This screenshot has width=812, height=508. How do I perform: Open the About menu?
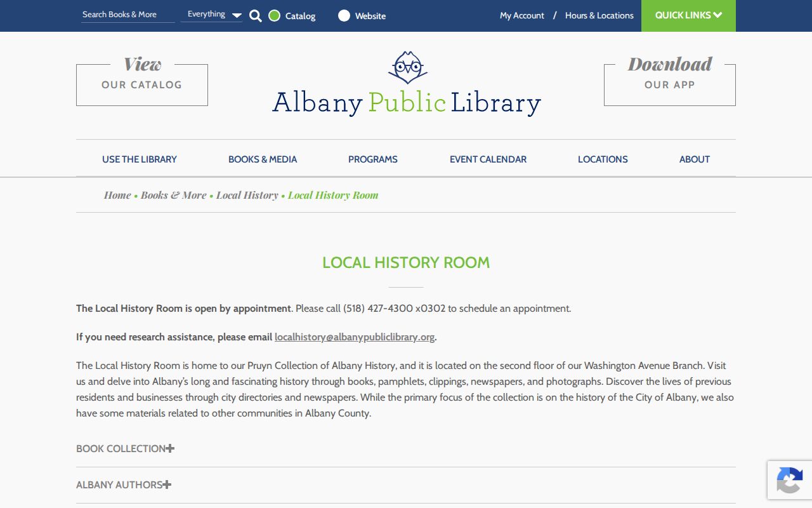pos(695,159)
